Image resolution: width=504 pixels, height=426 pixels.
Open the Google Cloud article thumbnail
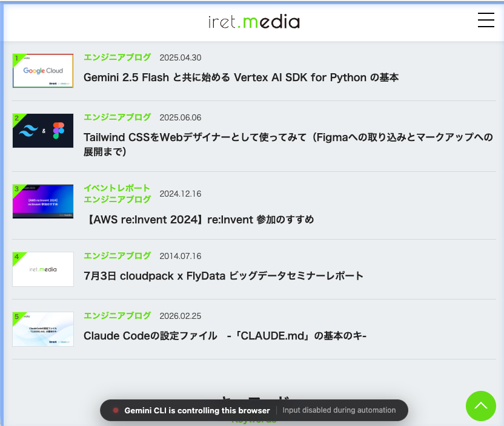(43, 71)
